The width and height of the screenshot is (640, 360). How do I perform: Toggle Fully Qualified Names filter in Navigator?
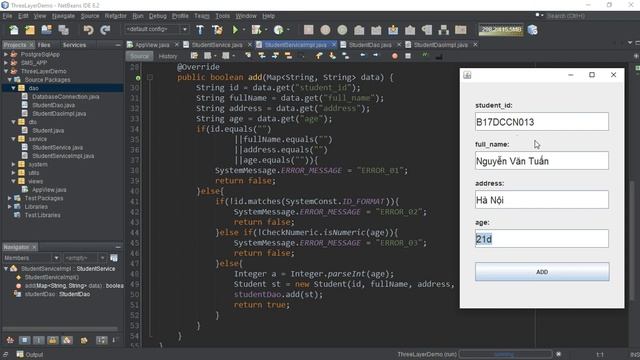coord(84,340)
